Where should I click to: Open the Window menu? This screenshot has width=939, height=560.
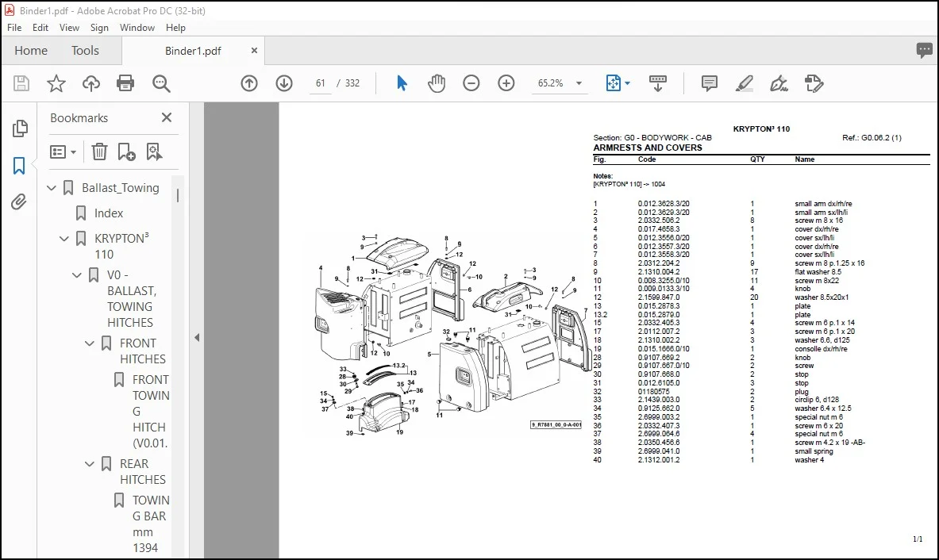point(137,28)
